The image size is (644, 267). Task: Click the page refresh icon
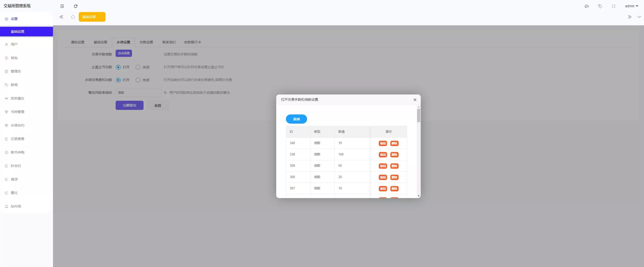click(x=75, y=6)
